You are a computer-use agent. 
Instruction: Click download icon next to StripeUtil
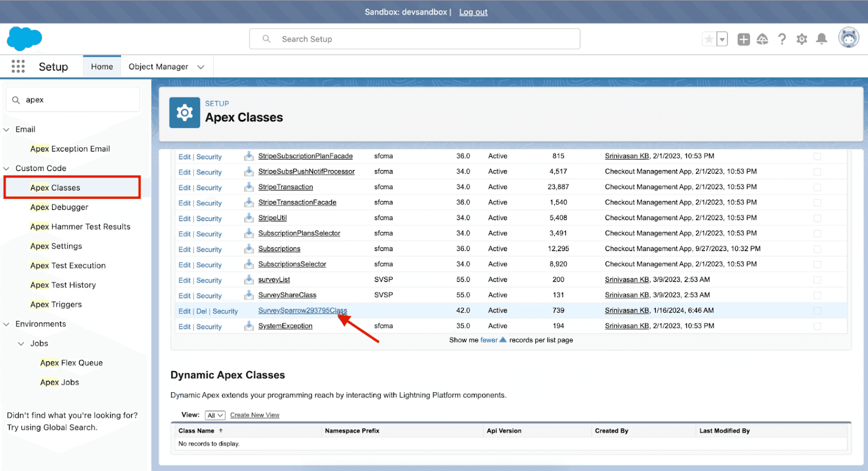(249, 218)
